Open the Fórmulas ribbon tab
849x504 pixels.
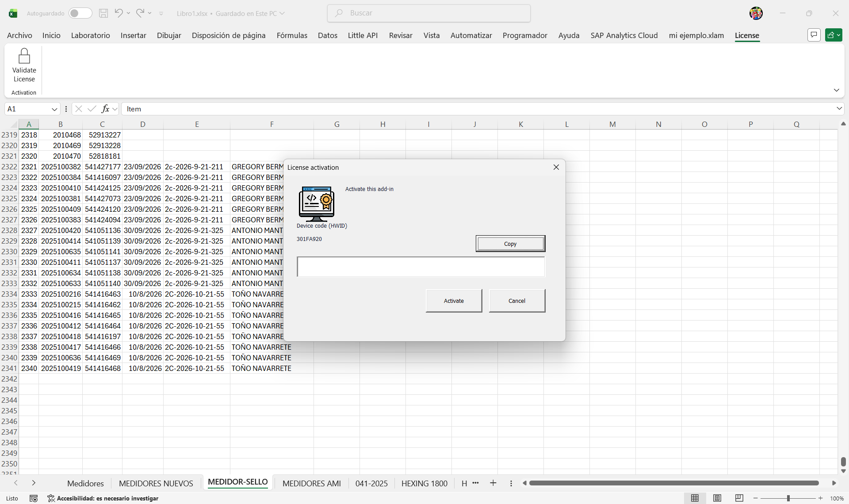click(292, 35)
